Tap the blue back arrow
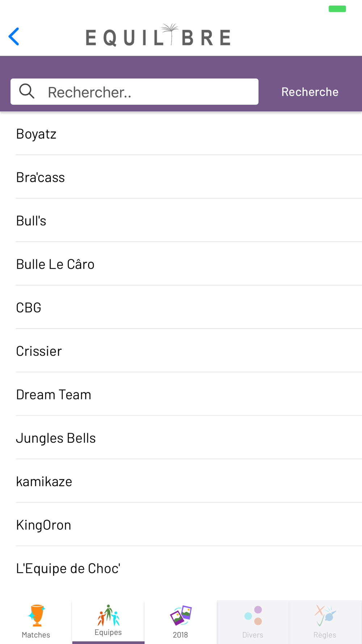This screenshot has height=644, width=362. click(x=14, y=37)
